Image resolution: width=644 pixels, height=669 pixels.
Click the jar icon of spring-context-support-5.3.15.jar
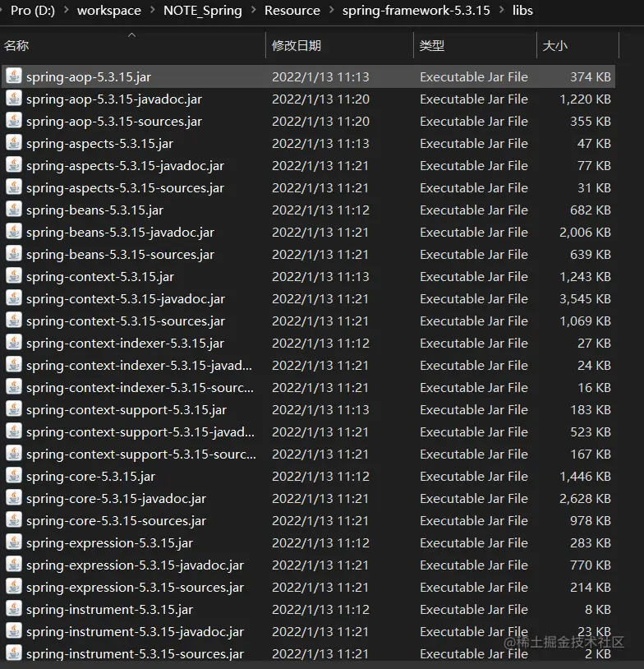point(14,409)
